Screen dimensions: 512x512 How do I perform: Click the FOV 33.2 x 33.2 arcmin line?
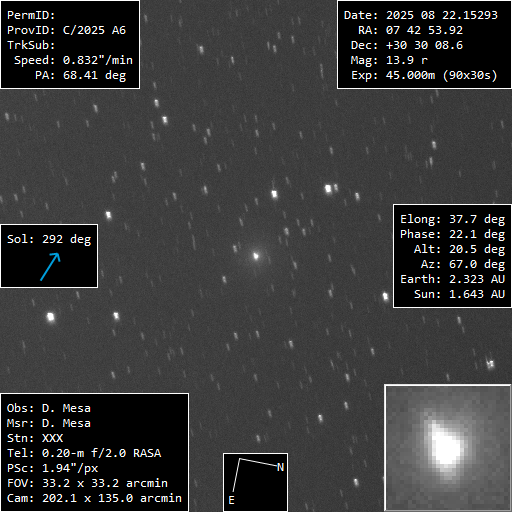click(x=87, y=483)
